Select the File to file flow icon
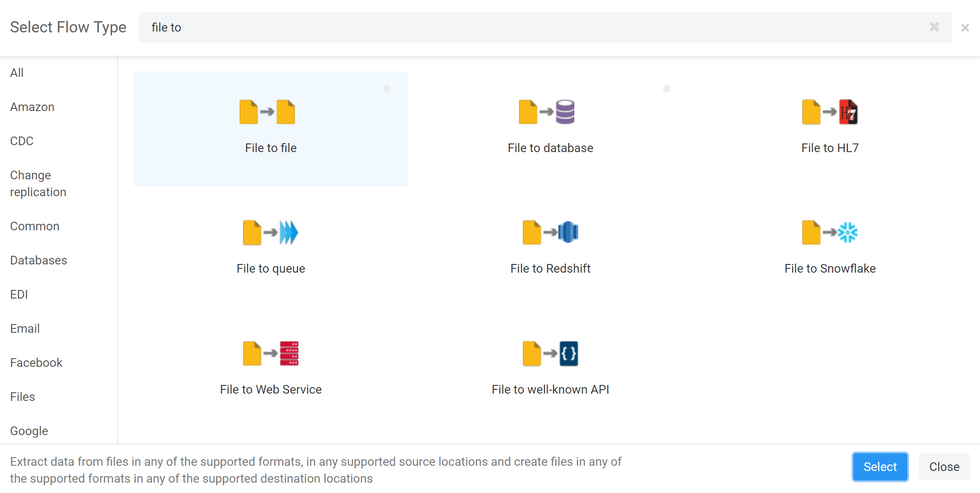This screenshot has height=493, width=980. click(267, 112)
